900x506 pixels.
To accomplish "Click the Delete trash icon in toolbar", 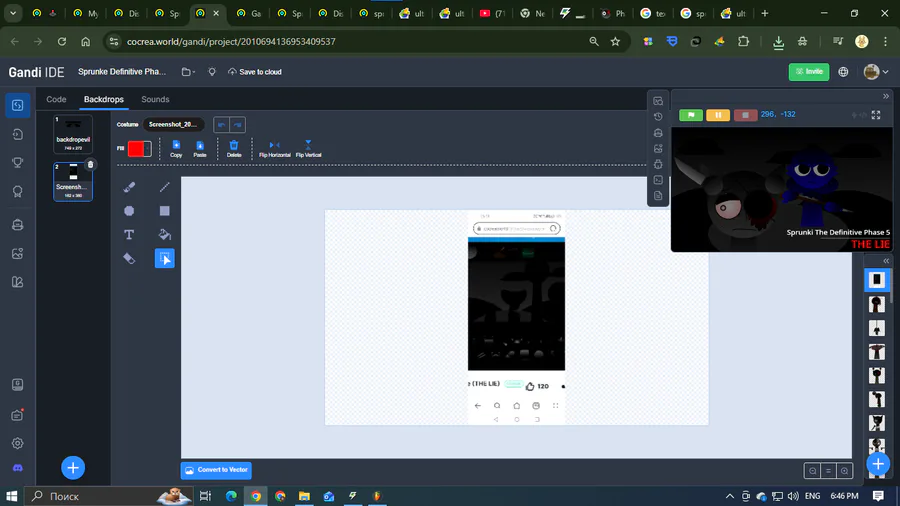I will 234,149.
